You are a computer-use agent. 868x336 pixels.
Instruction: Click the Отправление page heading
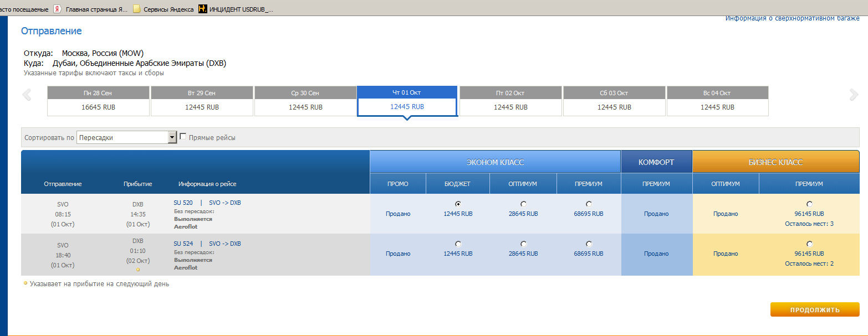52,31
